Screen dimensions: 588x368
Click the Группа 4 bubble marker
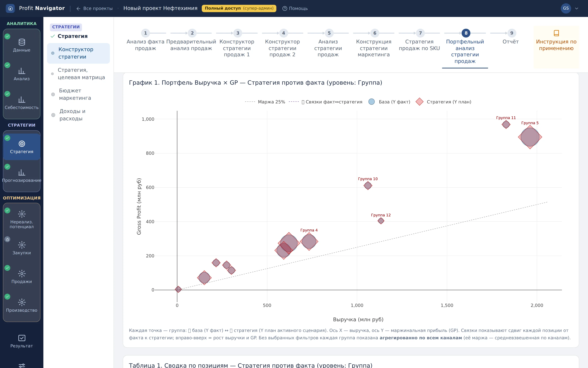point(309,241)
